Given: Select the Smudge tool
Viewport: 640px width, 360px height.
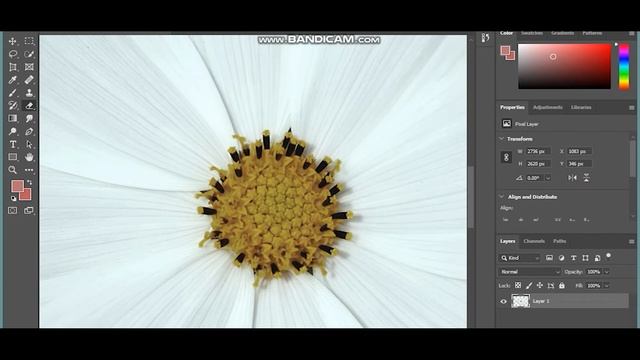Looking at the screenshot, I should 29,118.
